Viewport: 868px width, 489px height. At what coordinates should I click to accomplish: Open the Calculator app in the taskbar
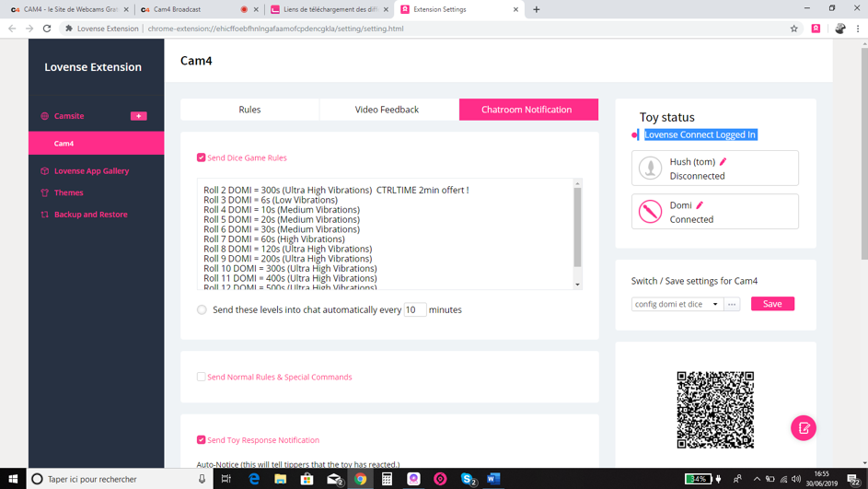coord(387,479)
